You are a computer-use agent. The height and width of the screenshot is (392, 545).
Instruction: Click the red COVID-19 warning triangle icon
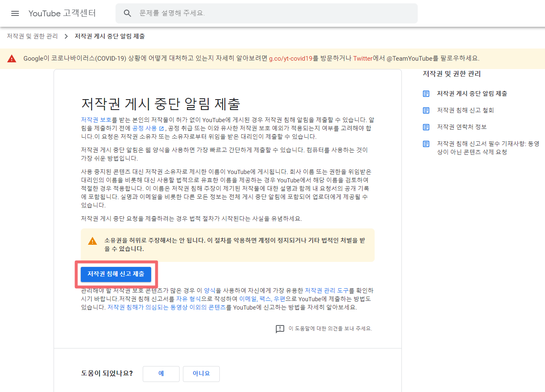coord(12,59)
